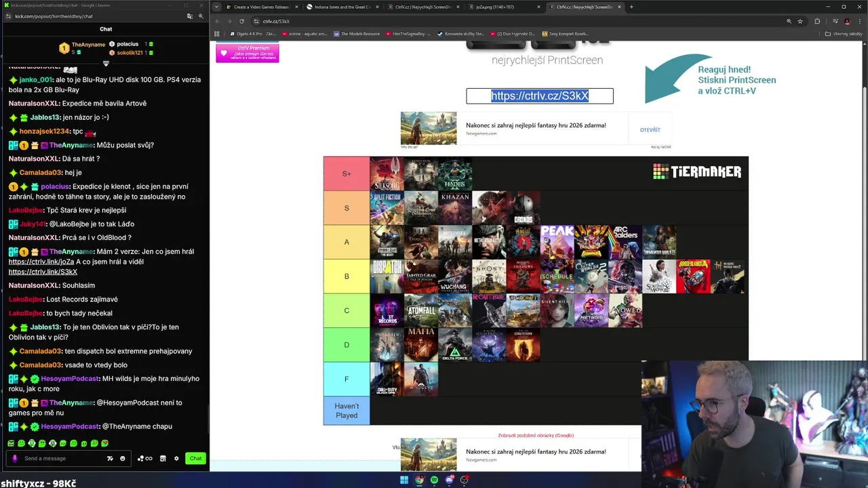Click polacius in the gift leaderboard
The width and height of the screenshot is (868, 488).
coord(127,44)
